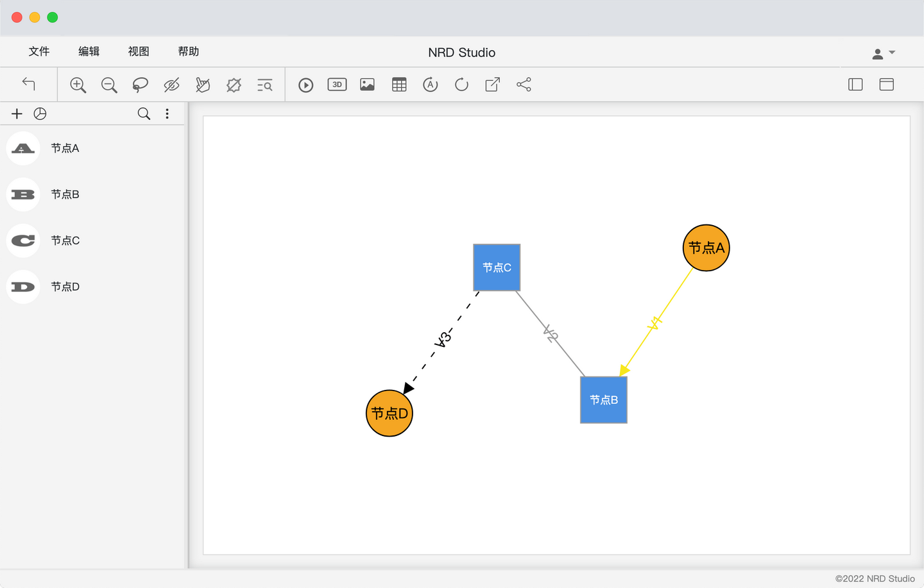
Task: Click the yellow V1 edge label
Action: click(654, 323)
